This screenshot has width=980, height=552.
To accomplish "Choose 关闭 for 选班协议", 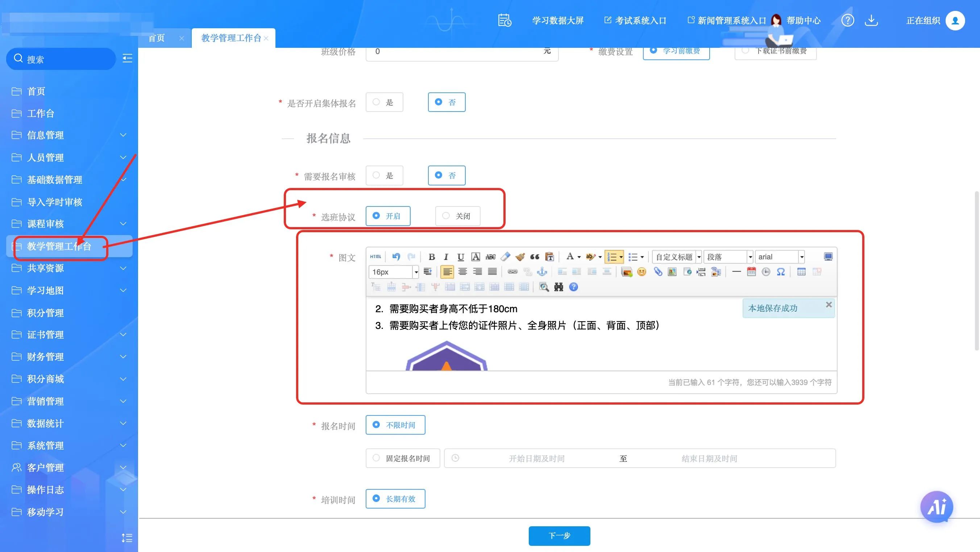I will tap(458, 216).
